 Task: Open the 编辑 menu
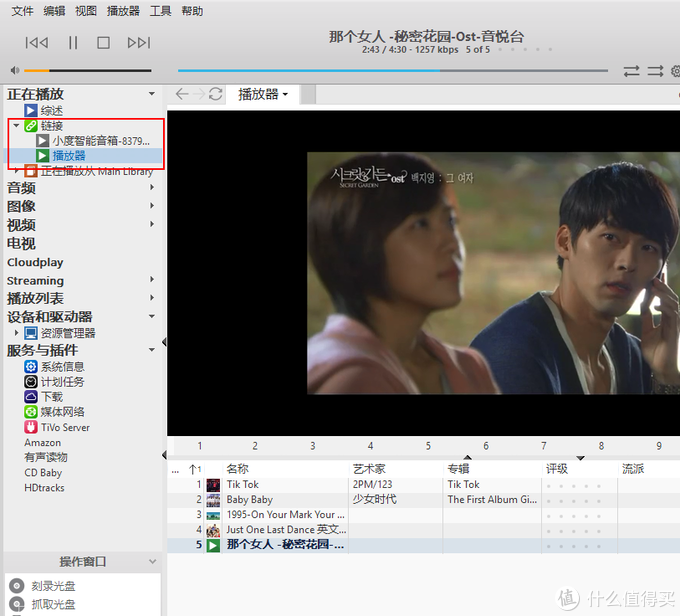[54, 11]
